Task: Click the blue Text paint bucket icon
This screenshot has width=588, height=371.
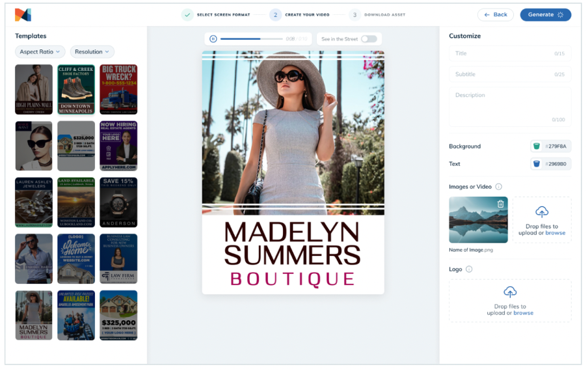Action: 537,164
